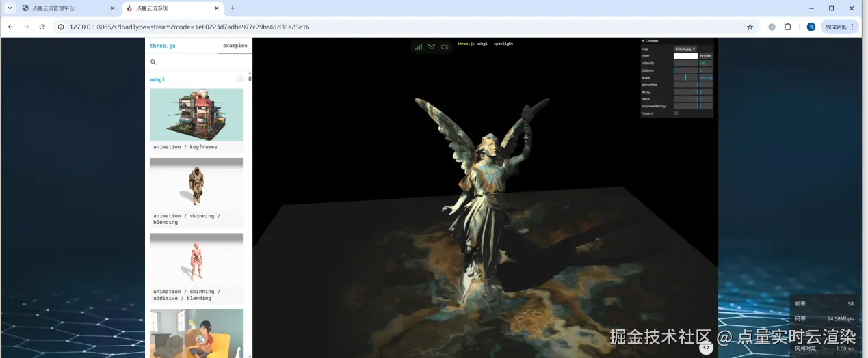Open the browser menu three dots
This screenshot has width=868, height=358.
[x=853, y=27]
